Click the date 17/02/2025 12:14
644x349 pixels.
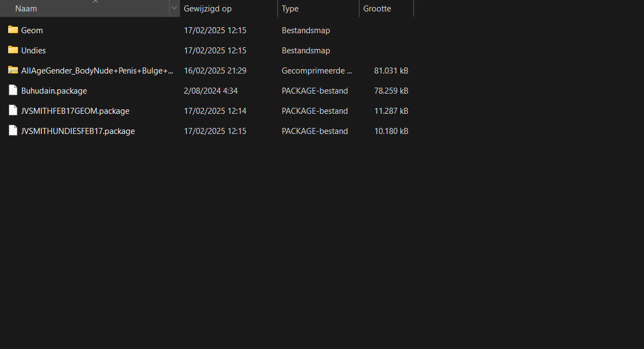pyautogui.click(x=215, y=111)
